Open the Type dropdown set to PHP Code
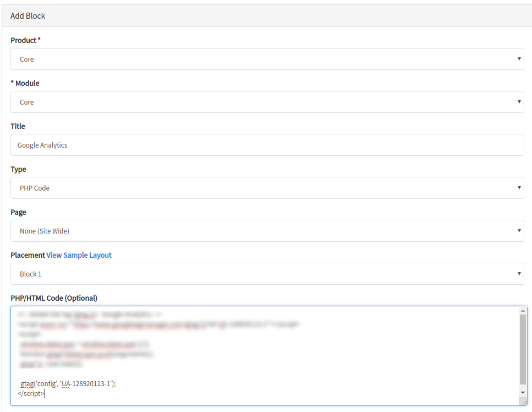Viewport: 532px width, 412px height. 267,188
